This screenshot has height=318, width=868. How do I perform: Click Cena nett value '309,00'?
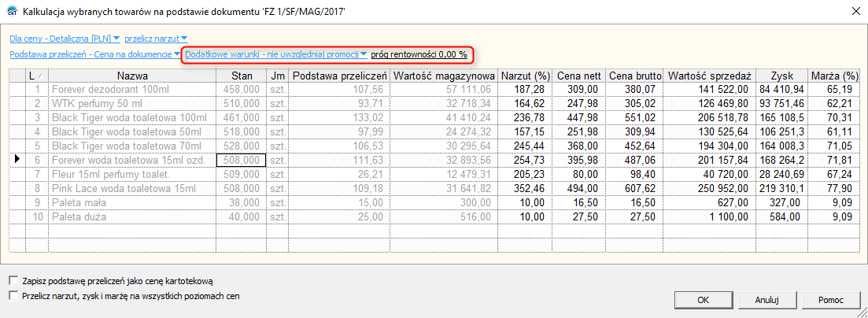click(582, 89)
